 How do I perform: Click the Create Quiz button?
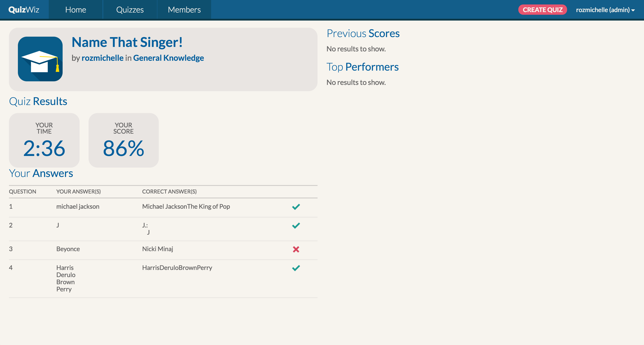542,9
